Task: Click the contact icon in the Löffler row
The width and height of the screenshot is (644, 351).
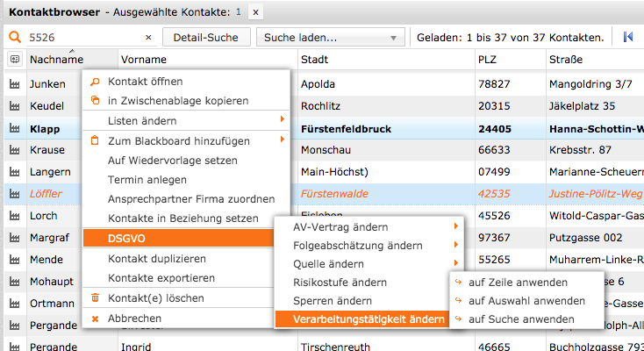Action: tap(14, 194)
